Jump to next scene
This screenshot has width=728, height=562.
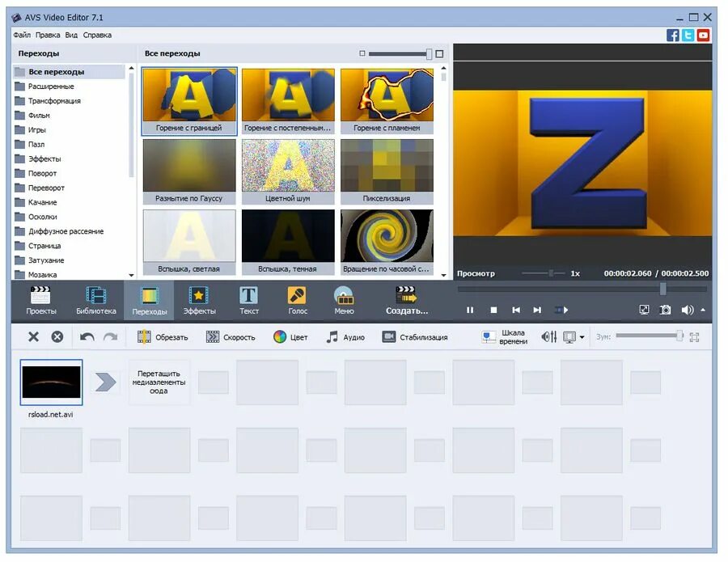(561, 310)
